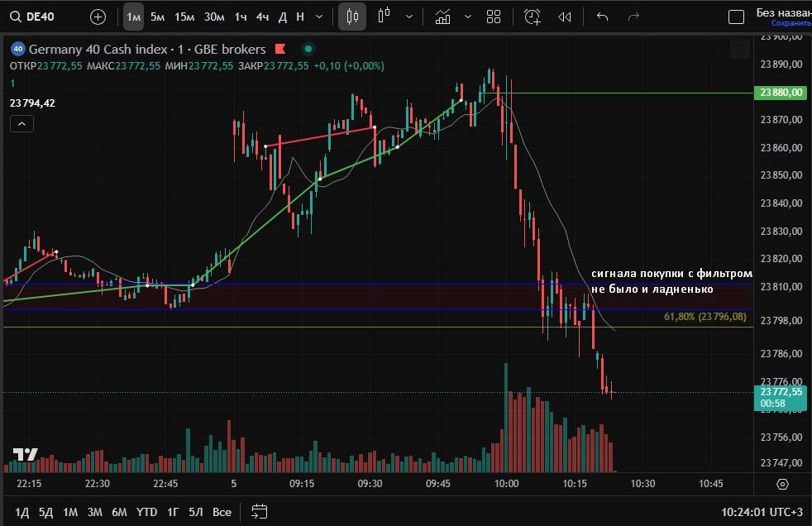
Task: Start bar replay with rewind icon
Action: click(x=565, y=17)
